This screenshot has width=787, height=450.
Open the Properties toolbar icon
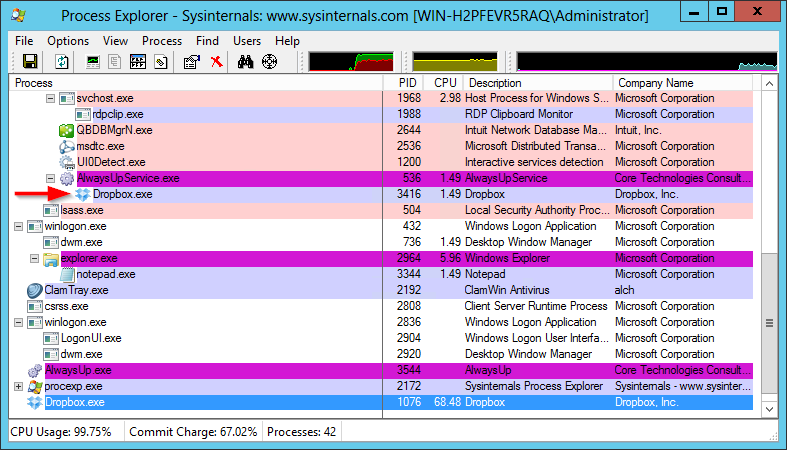(192, 62)
